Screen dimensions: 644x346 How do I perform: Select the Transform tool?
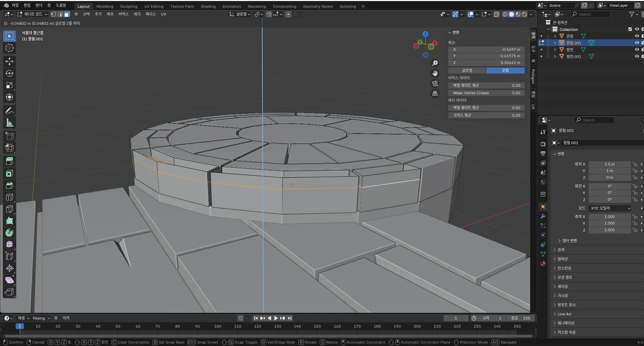click(x=9, y=97)
